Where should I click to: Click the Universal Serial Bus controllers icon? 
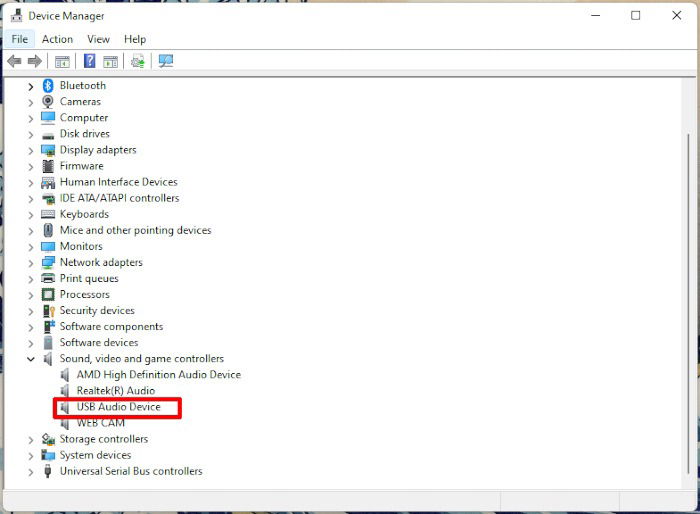click(x=48, y=471)
